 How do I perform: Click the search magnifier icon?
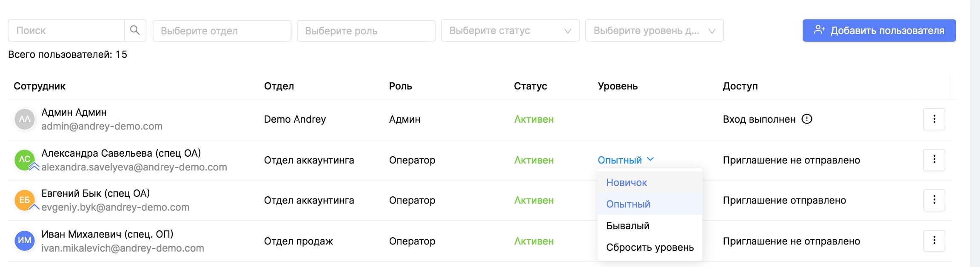(135, 30)
